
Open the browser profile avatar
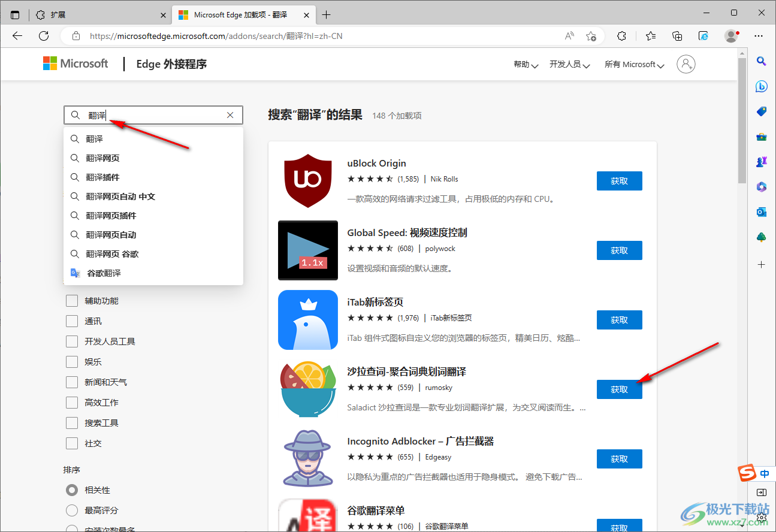(731, 36)
